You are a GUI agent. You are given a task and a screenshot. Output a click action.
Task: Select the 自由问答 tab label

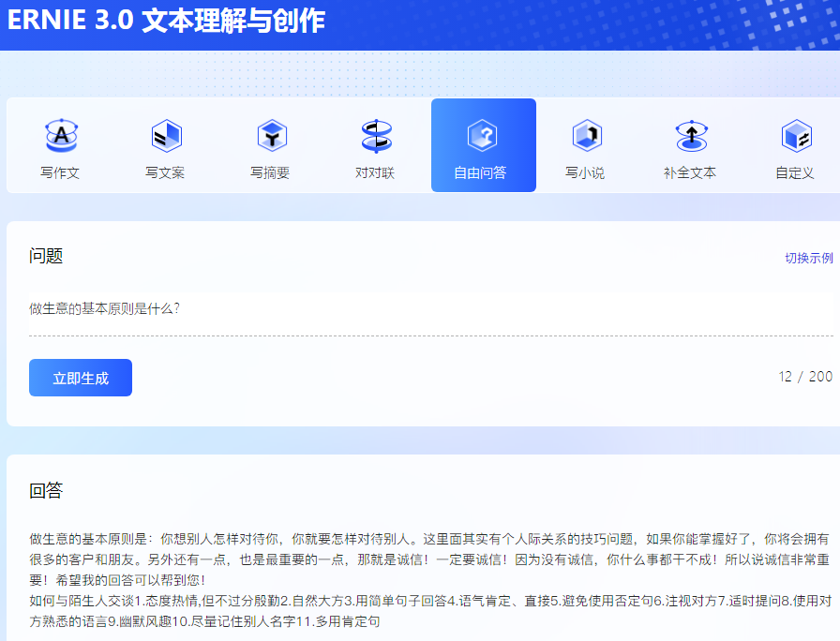[480, 173]
